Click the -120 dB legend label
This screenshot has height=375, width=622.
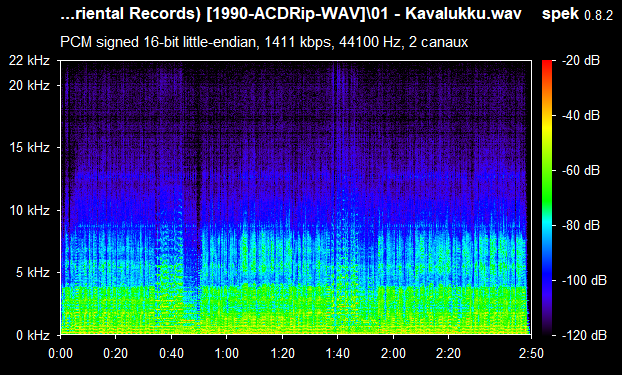[x=584, y=335]
